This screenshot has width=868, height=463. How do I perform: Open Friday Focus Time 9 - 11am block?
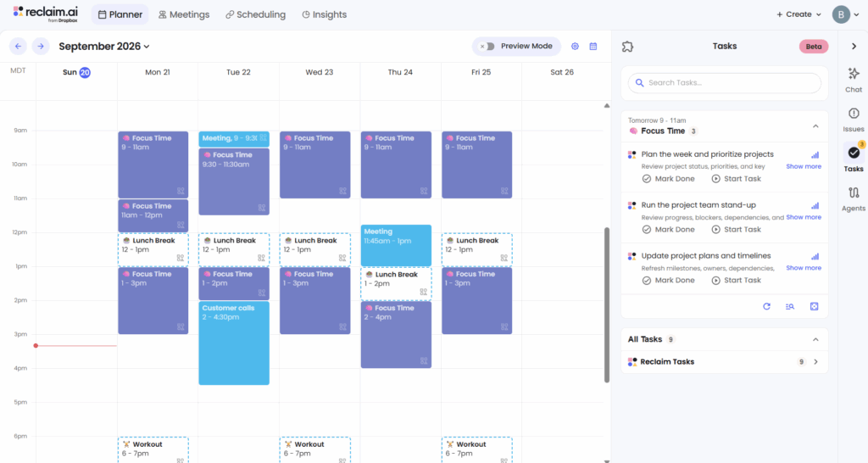[476, 165]
